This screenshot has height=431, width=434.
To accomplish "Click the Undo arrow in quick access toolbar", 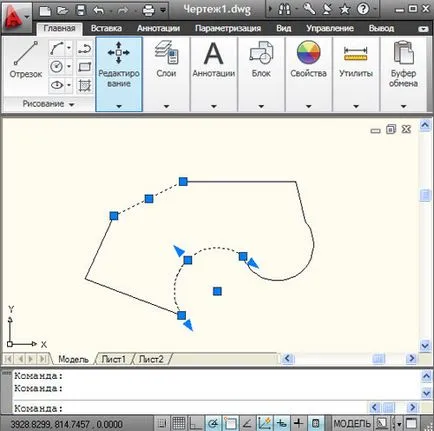I will [x=99, y=10].
